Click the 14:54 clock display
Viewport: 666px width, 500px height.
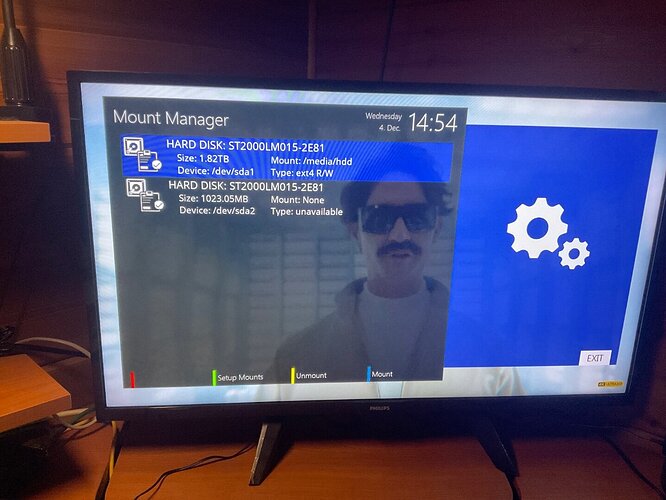point(433,123)
